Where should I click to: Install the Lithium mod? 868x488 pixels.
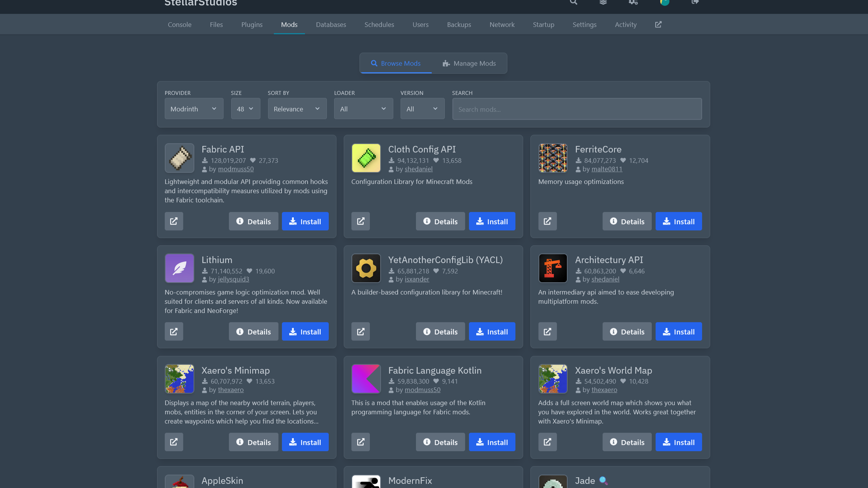coord(305,331)
